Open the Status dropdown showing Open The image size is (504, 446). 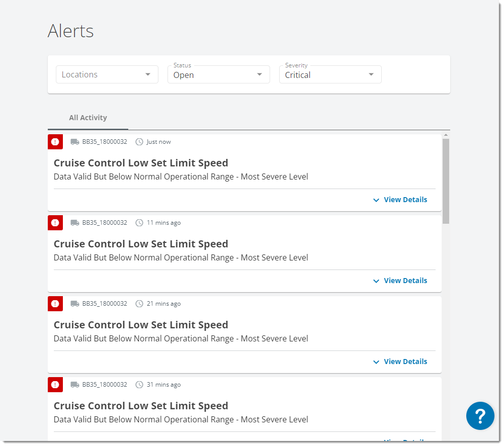tap(218, 74)
